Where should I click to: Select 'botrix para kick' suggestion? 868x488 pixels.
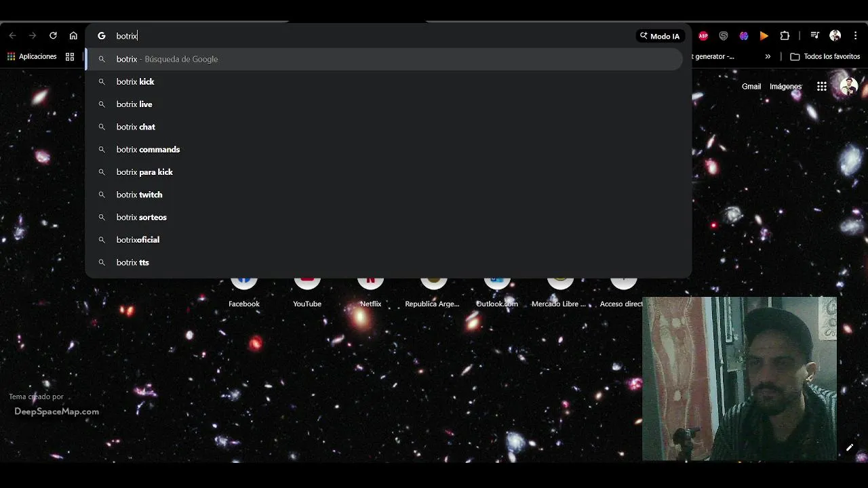click(384, 172)
